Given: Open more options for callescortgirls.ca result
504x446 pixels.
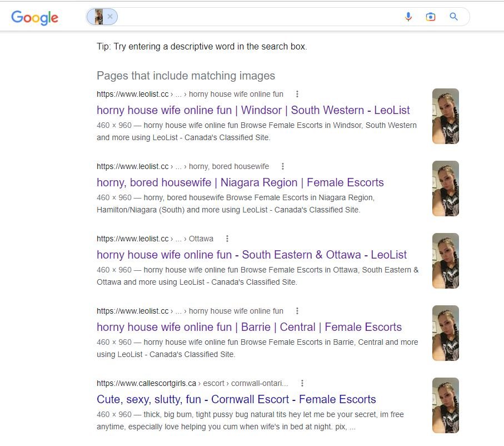Looking at the screenshot, I should point(302,383).
